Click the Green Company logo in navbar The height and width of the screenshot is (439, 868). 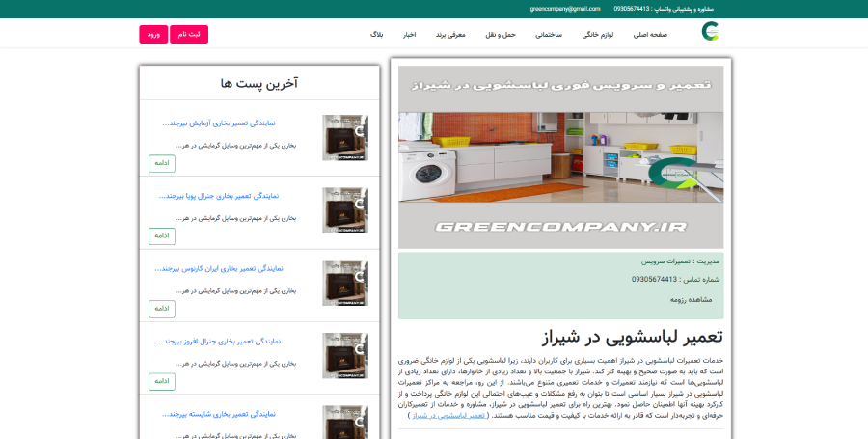[x=710, y=32]
